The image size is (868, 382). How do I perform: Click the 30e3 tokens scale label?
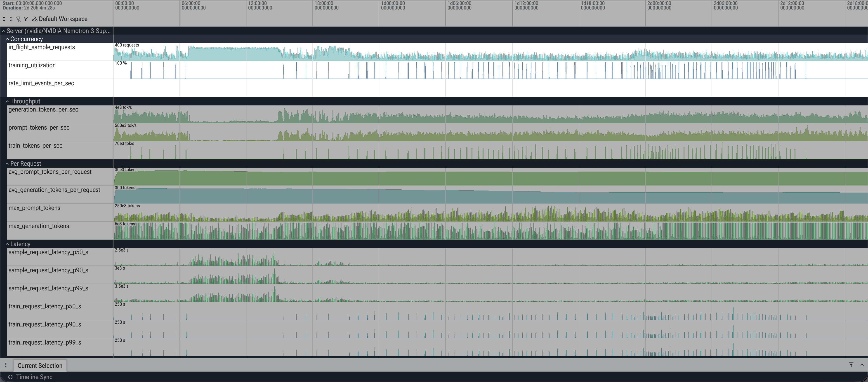126,170
